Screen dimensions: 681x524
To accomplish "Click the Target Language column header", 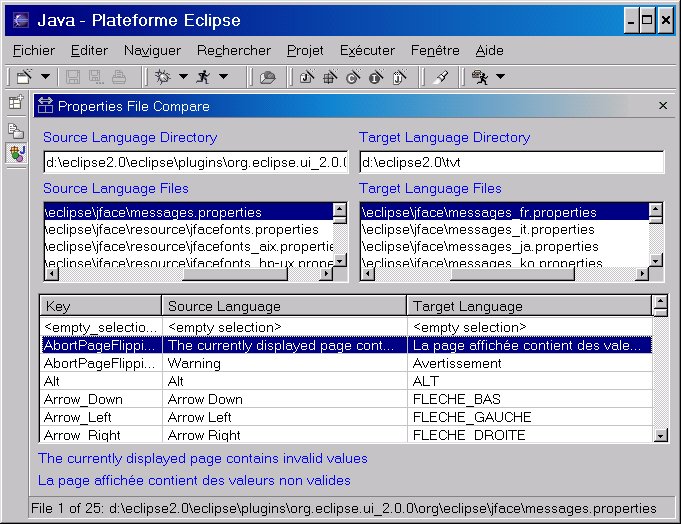I will [x=529, y=306].
